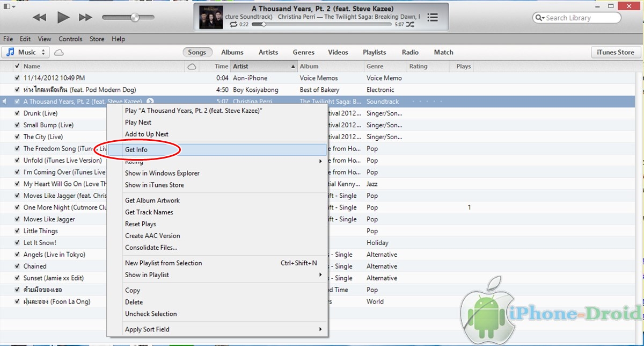Uncheck the Little Things checkbox

(17, 231)
